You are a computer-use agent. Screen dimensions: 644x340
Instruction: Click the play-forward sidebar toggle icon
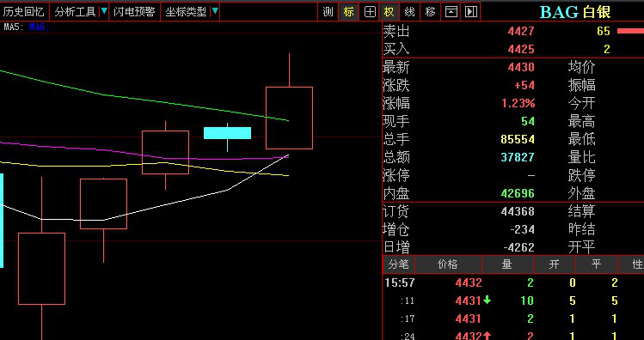click(470, 12)
